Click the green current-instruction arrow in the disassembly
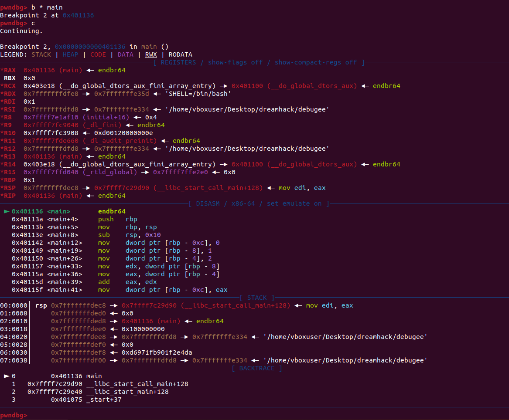The height and width of the screenshot is (420, 509). [7, 211]
